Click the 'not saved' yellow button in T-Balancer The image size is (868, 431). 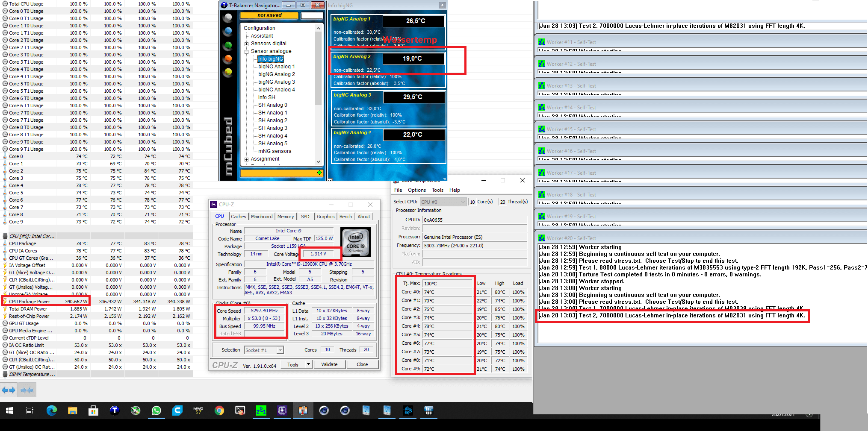coord(269,15)
